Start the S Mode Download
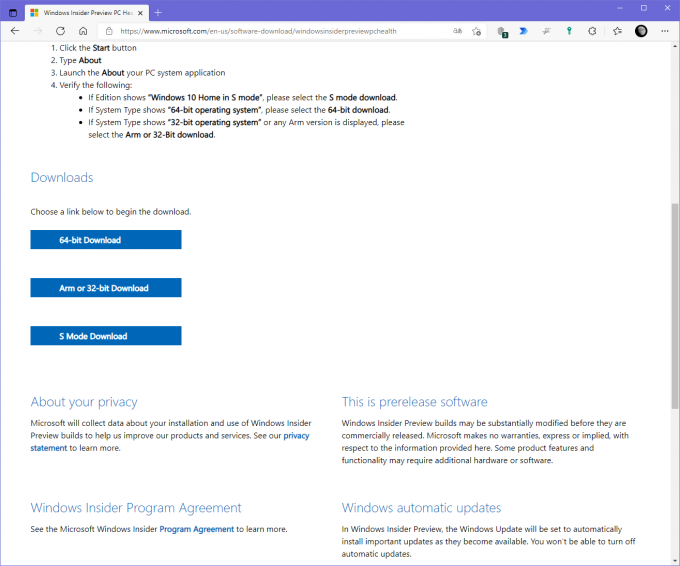 (x=106, y=336)
